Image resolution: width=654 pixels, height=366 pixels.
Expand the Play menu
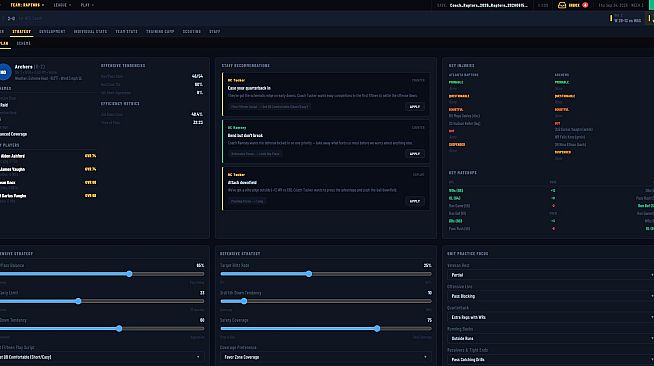point(87,5)
